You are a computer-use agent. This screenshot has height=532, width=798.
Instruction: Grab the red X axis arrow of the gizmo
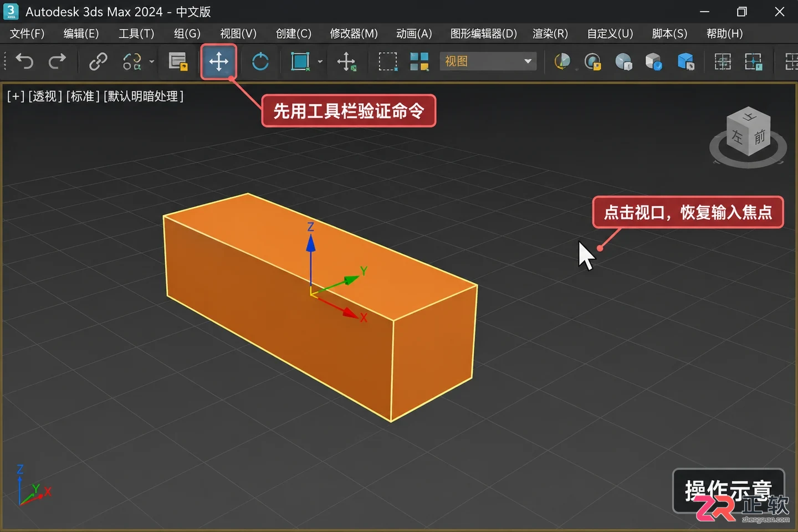350,313
